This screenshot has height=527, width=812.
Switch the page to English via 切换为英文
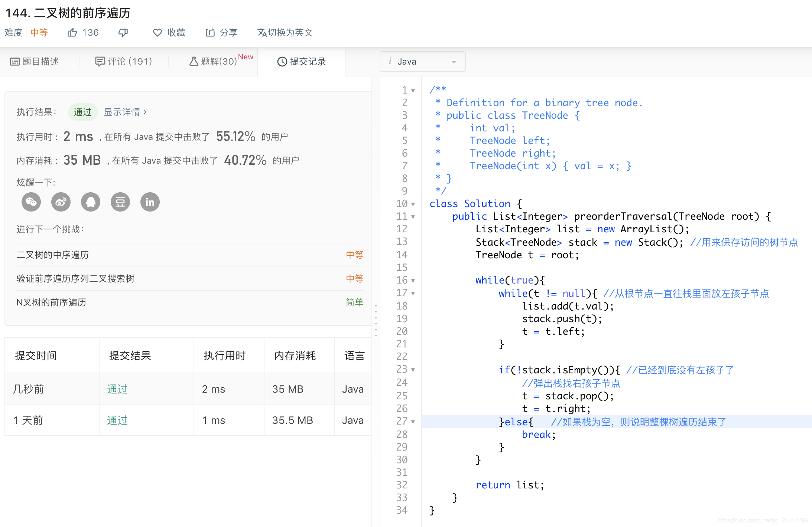tap(285, 33)
